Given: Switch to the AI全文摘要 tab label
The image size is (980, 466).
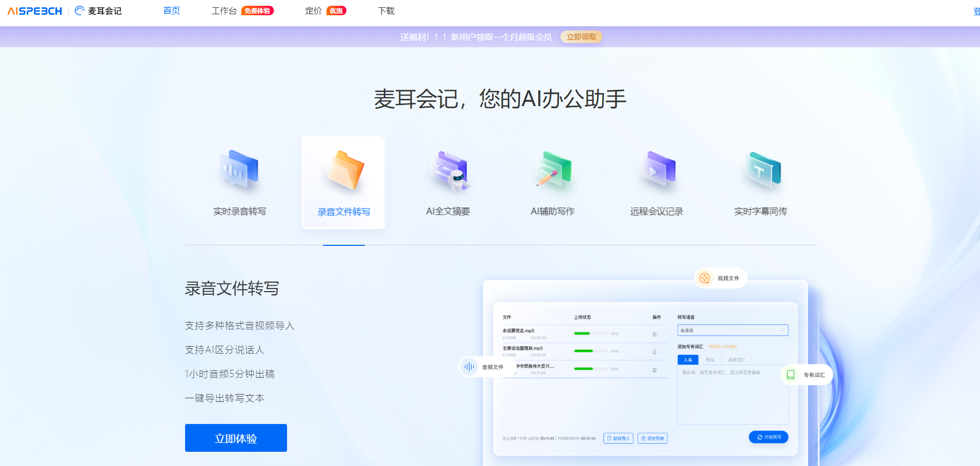Looking at the screenshot, I should click(x=448, y=211).
